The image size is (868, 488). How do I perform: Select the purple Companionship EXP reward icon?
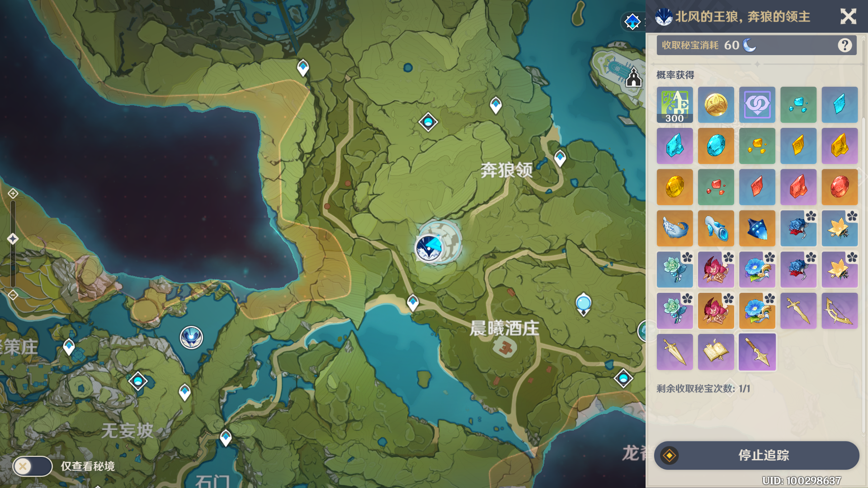point(757,105)
